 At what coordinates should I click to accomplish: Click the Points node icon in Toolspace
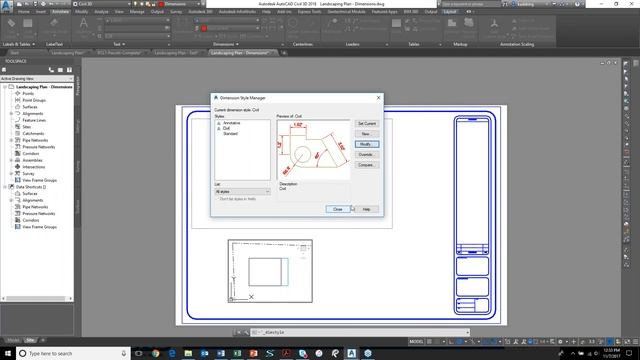point(18,93)
